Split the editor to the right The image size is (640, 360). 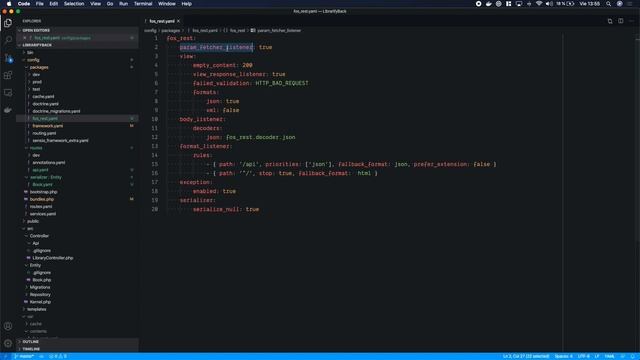pyautogui.click(x=620, y=21)
